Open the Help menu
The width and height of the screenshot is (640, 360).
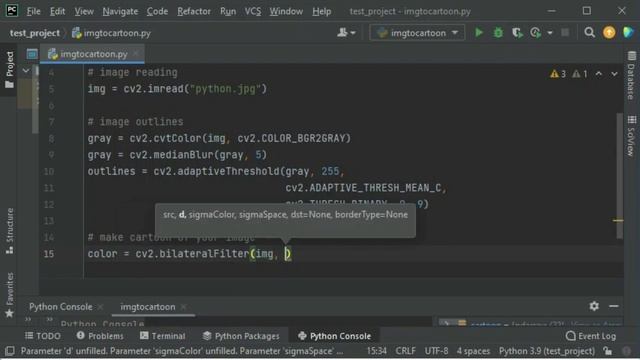[322, 11]
